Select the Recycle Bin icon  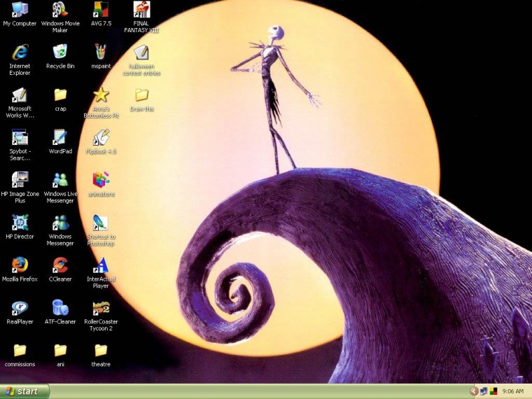click(x=60, y=52)
